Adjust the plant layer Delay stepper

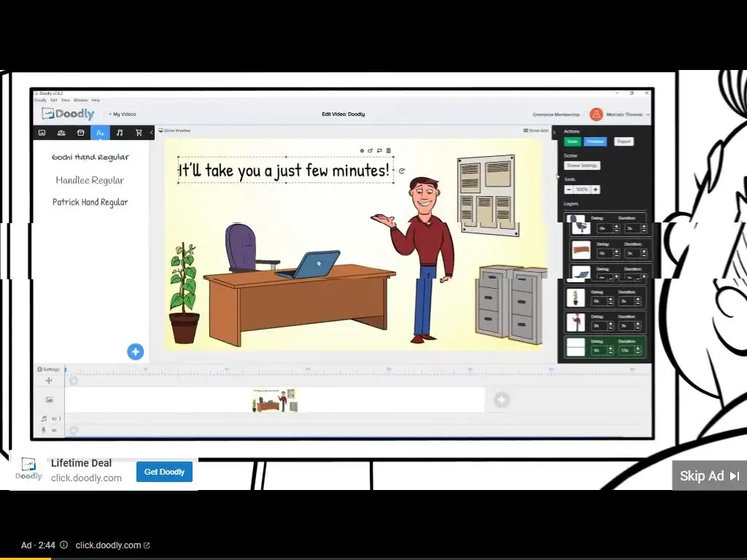click(x=611, y=301)
